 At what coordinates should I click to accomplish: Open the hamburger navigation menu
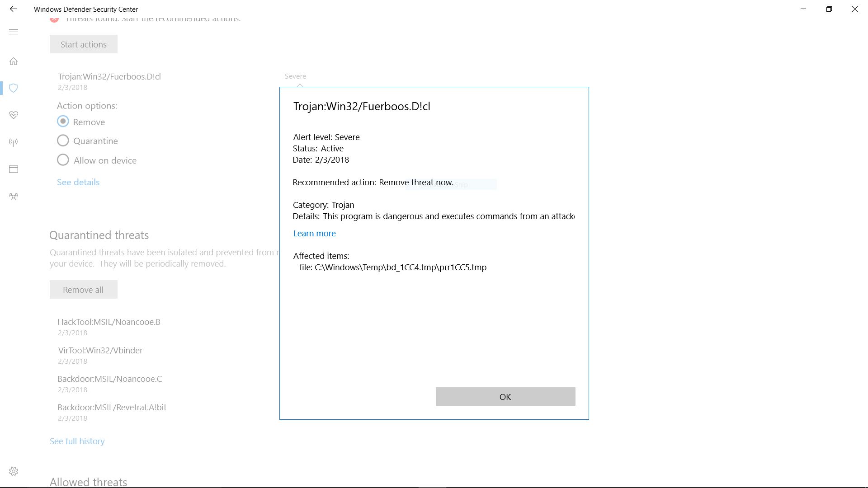click(14, 32)
